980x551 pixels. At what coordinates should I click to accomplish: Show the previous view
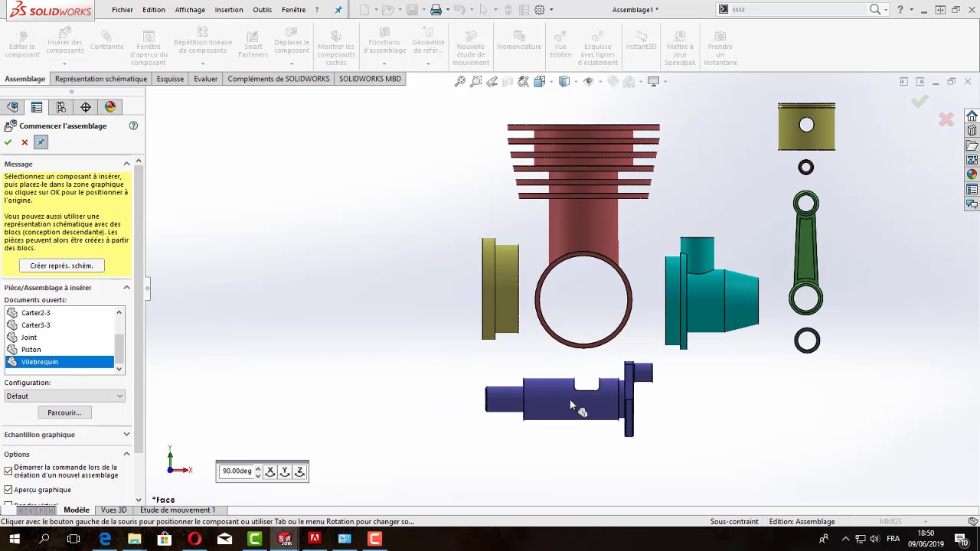492,82
